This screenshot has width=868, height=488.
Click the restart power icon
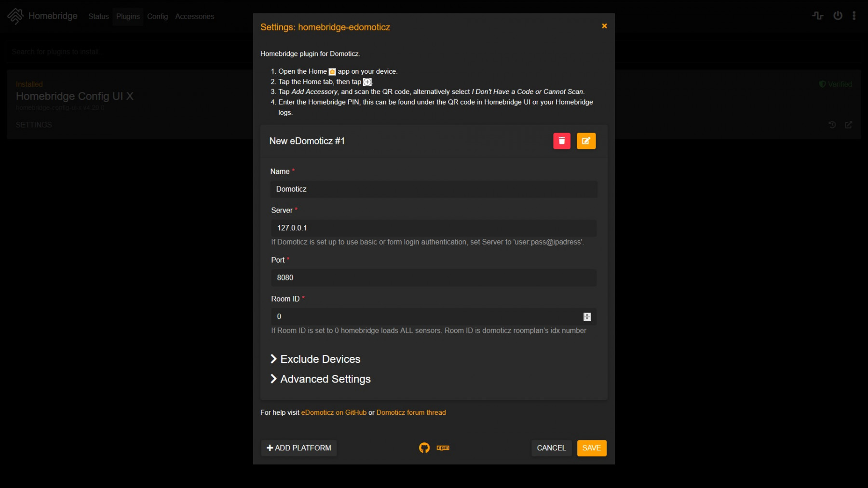[x=838, y=16]
